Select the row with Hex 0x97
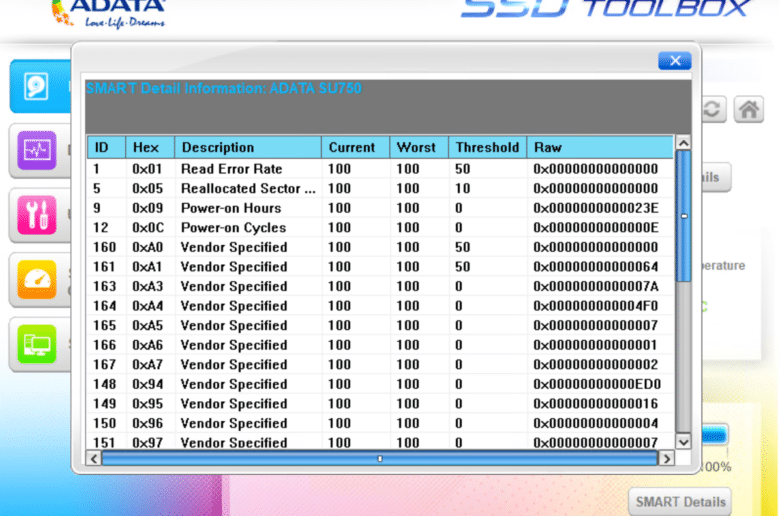Image resolution: width=780 pixels, height=516 pixels. pos(381,442)
